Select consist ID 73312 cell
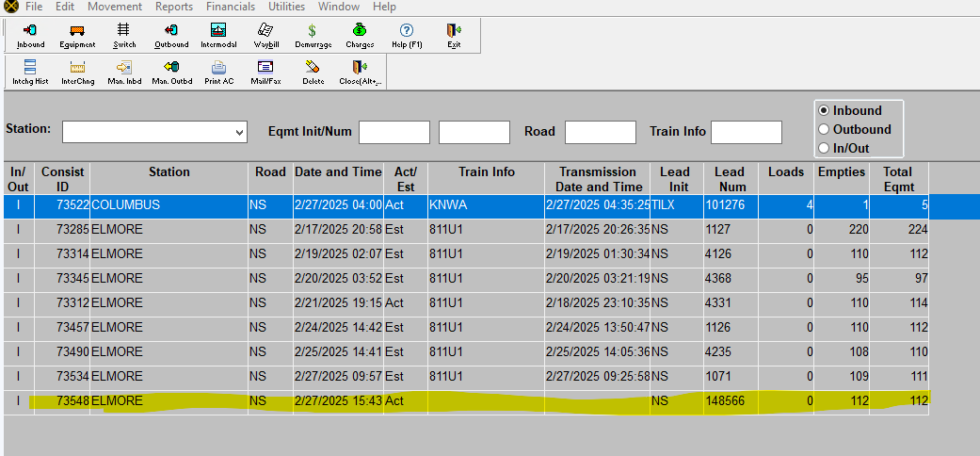Image resolution: width=980 pixels, height=456 pixels. coord(62,302)
